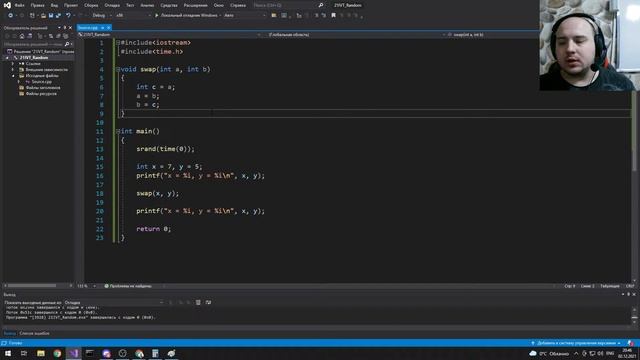Click the Undo toolbar icon
Image resolution: width=640 pixels, height=360 pixels.
tap(68, 16)
